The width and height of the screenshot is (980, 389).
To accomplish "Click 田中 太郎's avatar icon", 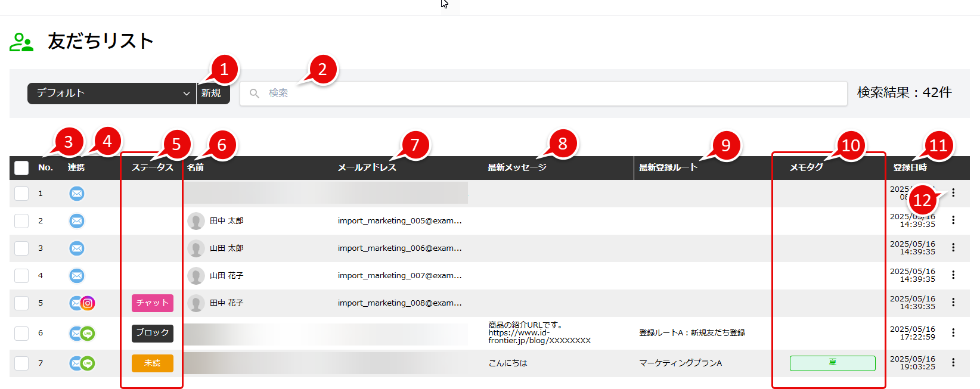I will [x=196, y=221].
